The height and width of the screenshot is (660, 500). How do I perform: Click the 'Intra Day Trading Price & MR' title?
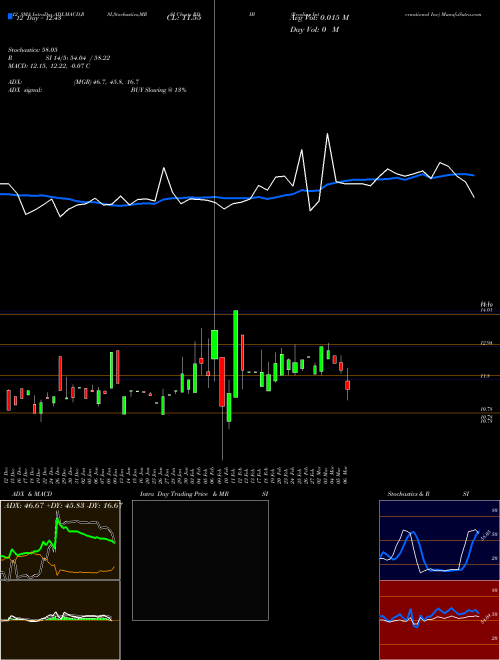pyautogui.click(x=184, y=494)
